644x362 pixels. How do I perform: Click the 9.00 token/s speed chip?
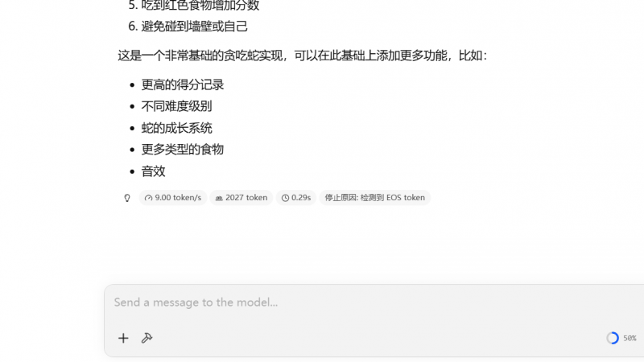pyautogui.click(x=173, y=198)
